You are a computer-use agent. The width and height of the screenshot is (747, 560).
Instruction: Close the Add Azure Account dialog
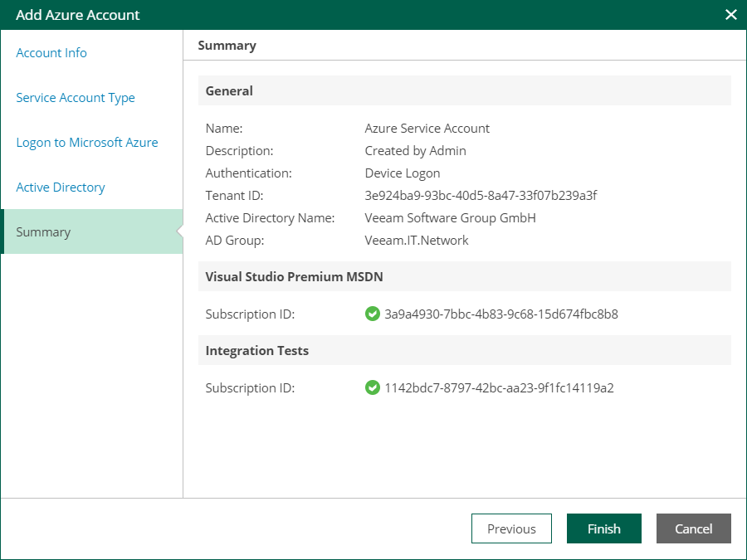pyautogui.click(x=730, y=15)
